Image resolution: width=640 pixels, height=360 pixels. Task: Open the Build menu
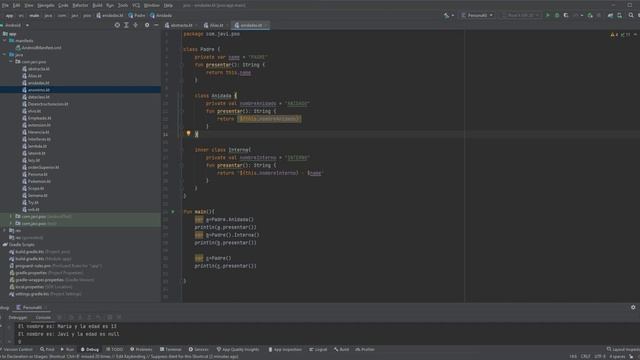click(97, 5)
